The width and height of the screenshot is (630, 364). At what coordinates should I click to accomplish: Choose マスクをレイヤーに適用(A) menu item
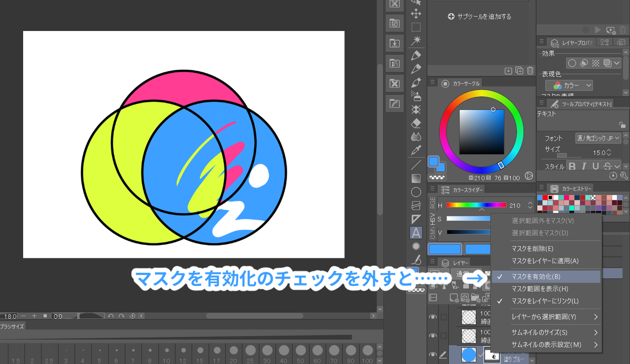(546, 261)
